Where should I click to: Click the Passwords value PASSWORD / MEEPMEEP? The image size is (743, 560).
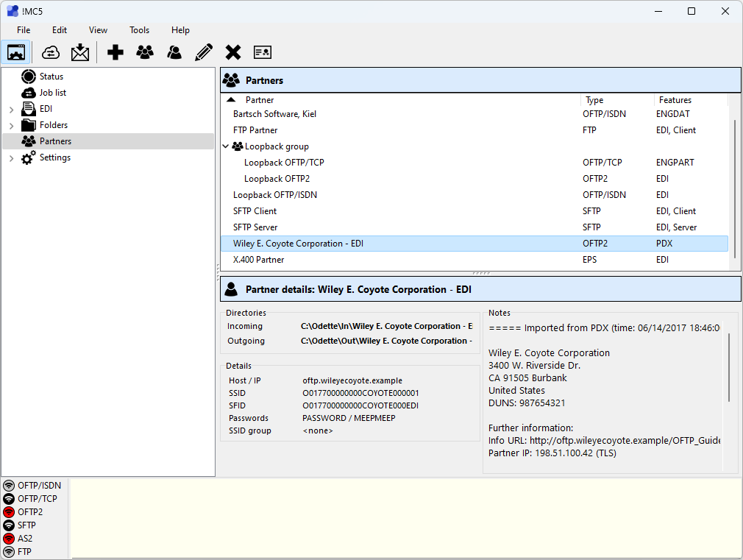point(349,418)
